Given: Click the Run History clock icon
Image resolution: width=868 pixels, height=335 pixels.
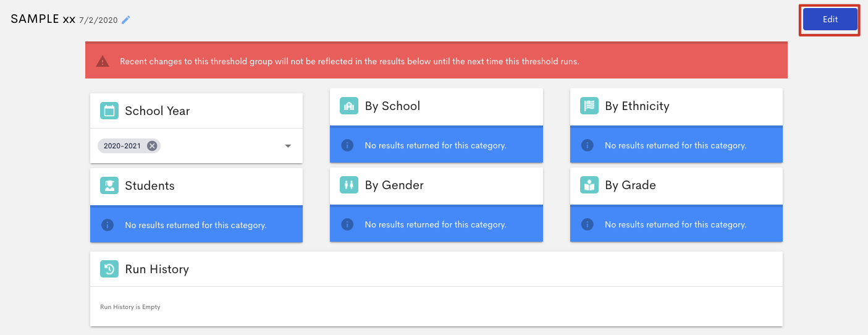Looking at the screenshot, I should [x=109, y=269].
